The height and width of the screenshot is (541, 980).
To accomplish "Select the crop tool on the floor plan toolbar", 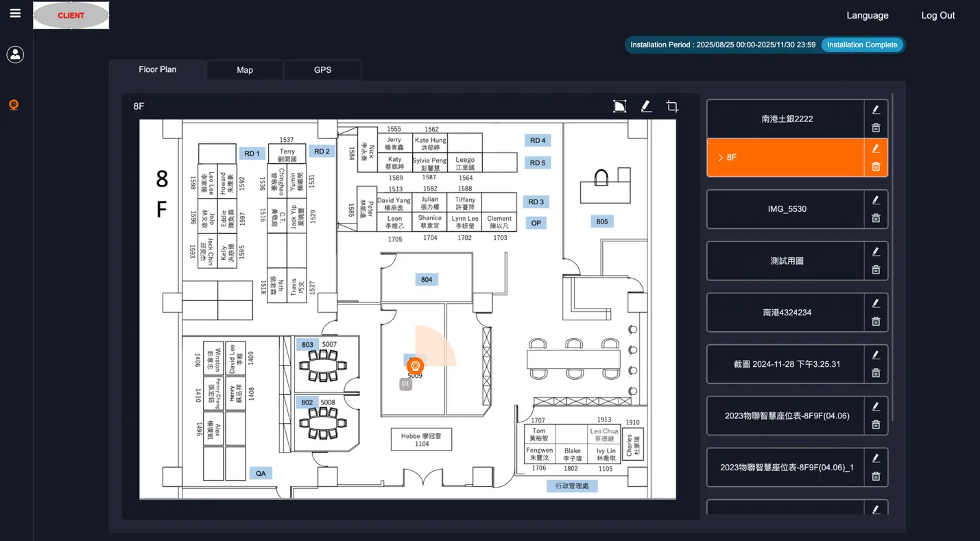I will [x=671, y=106].
